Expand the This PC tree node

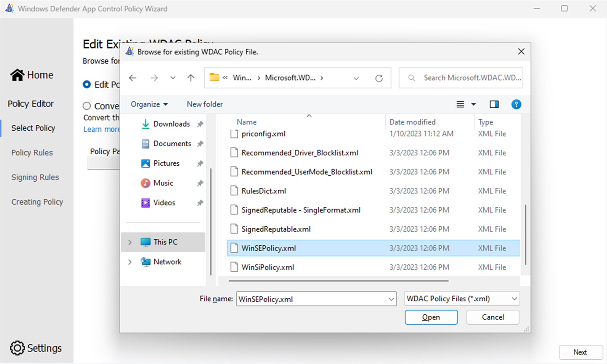click(x=130, y=242)
